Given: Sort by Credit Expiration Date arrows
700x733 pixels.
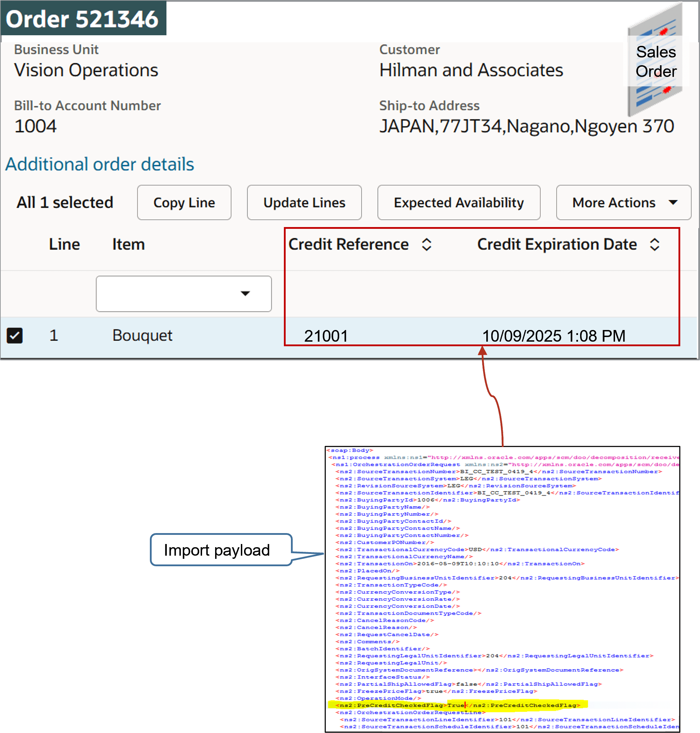Looking at the screenshot, I should pos(655,245).
